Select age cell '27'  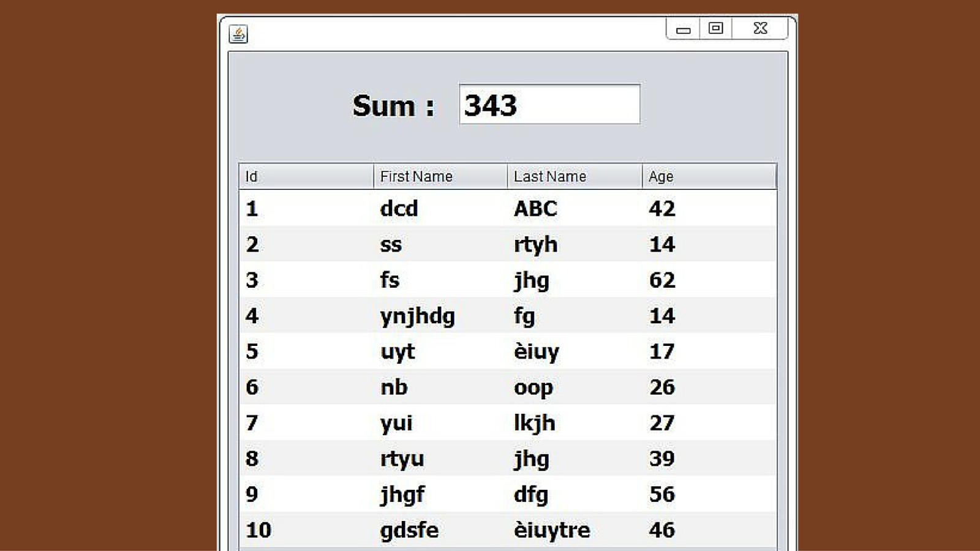click(x=709, y=422)
